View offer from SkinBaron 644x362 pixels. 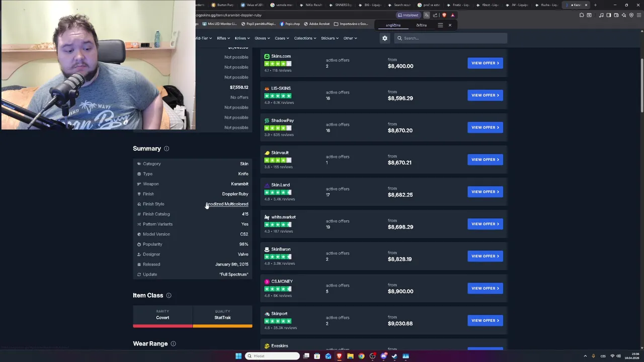(x=485, y=256)
